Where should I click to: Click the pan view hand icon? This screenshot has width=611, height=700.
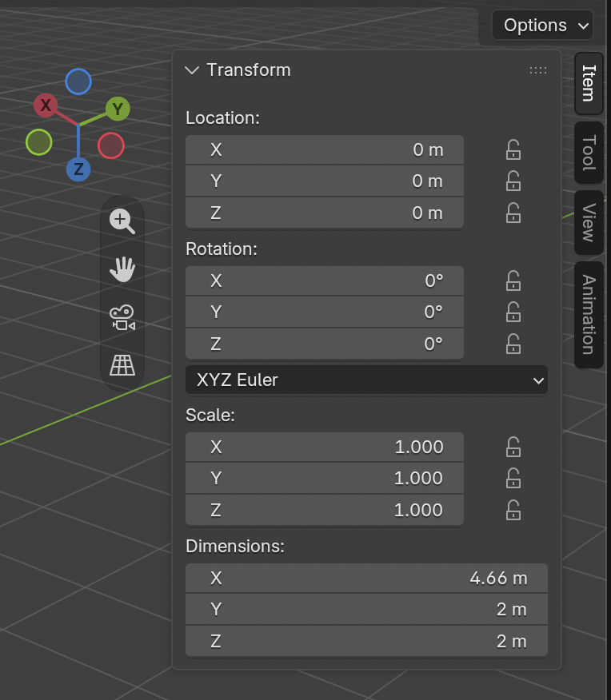pos(122,269)
